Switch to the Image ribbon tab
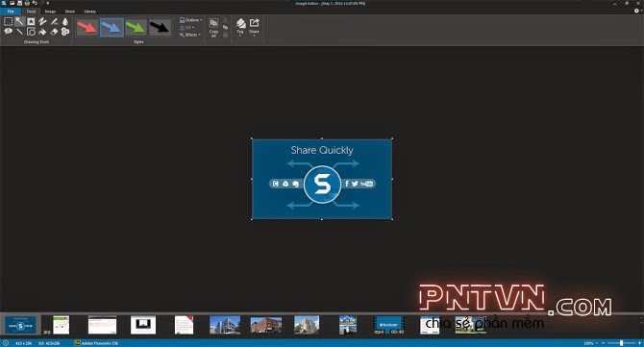 click(x=50, y=12)
